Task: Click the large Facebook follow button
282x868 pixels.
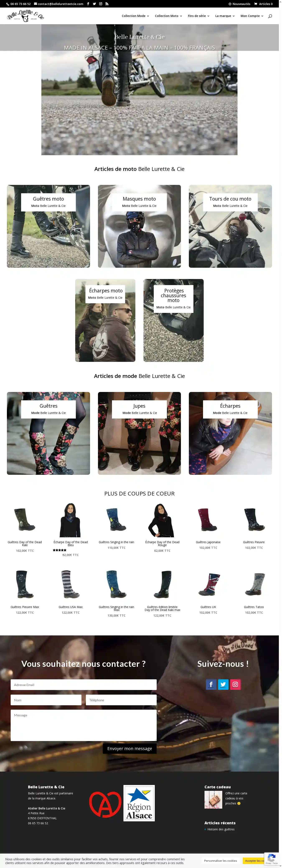Action: point(211,684)
